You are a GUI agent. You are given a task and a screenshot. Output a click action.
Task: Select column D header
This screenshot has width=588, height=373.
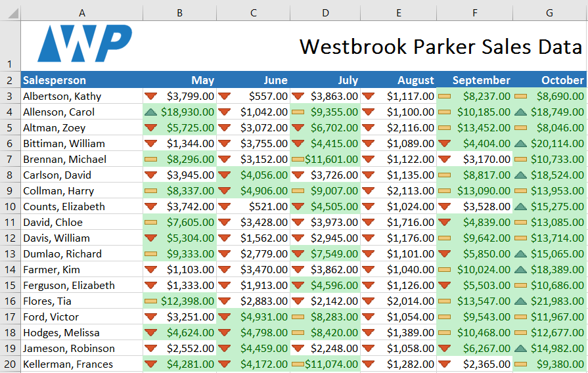click(x=326, y=12)
